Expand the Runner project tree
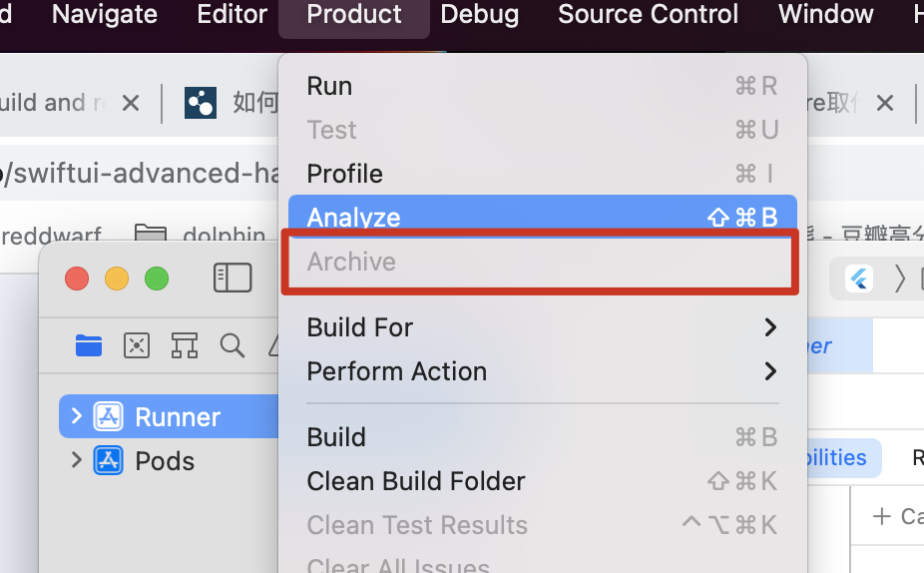 click(77, 416)
